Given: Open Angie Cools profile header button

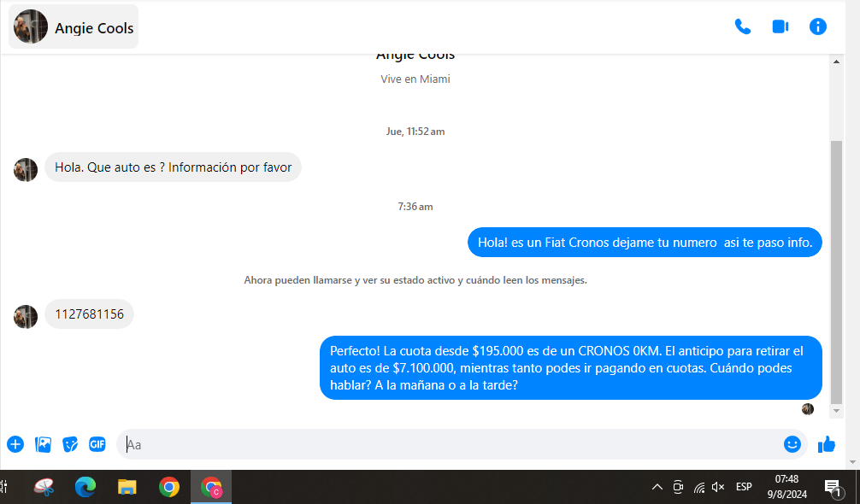Looking at the screenshot, I should tap(74, 26).
